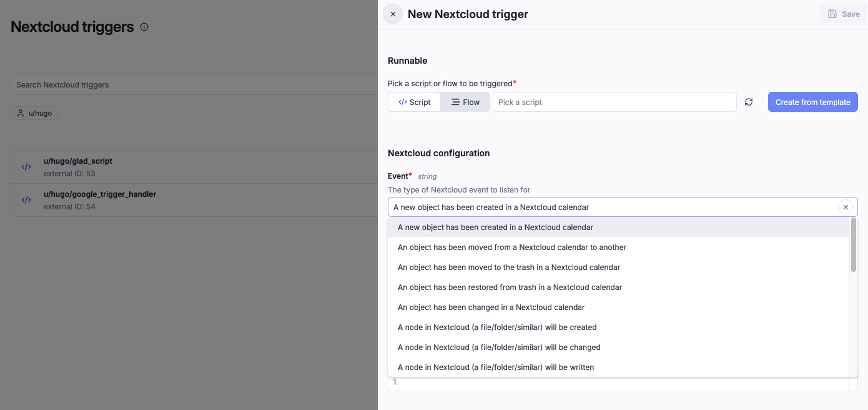The width and height of the screenshot is (868, 410).
Task: Click the code icon next to u/hugo/glad_script
Action: (26, 167)
